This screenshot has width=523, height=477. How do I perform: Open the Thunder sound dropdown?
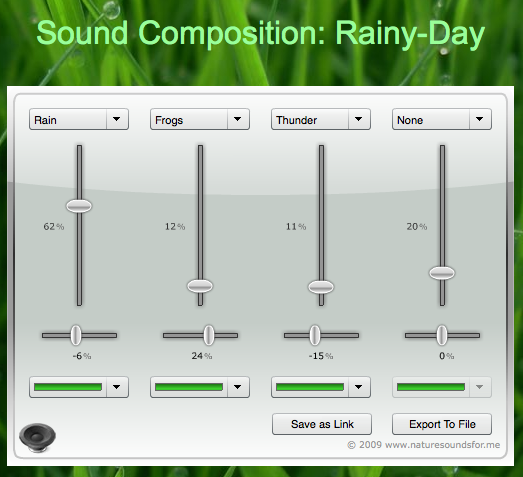321,119
